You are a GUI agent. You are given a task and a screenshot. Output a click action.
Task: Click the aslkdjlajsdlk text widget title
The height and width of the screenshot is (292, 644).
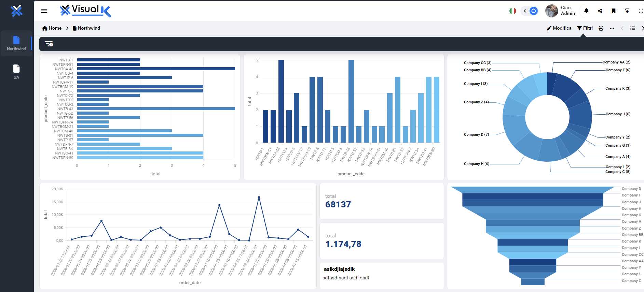click(339, 269)
